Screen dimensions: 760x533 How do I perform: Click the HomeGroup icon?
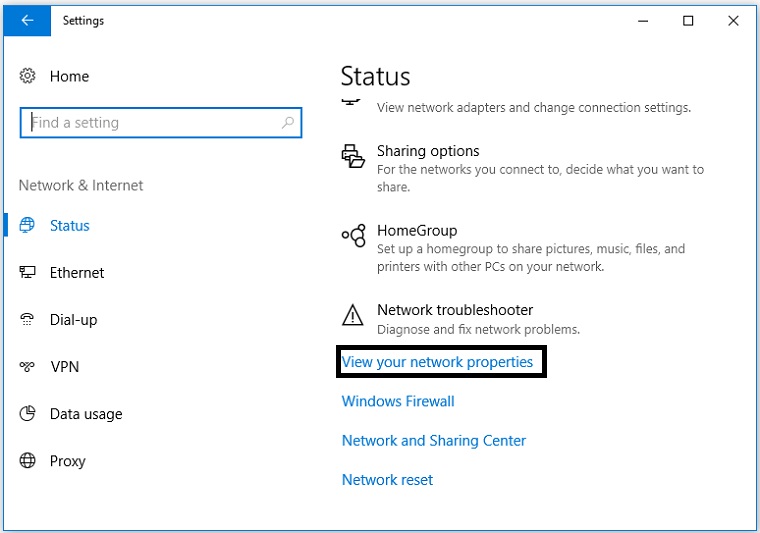tap(353, 236)
